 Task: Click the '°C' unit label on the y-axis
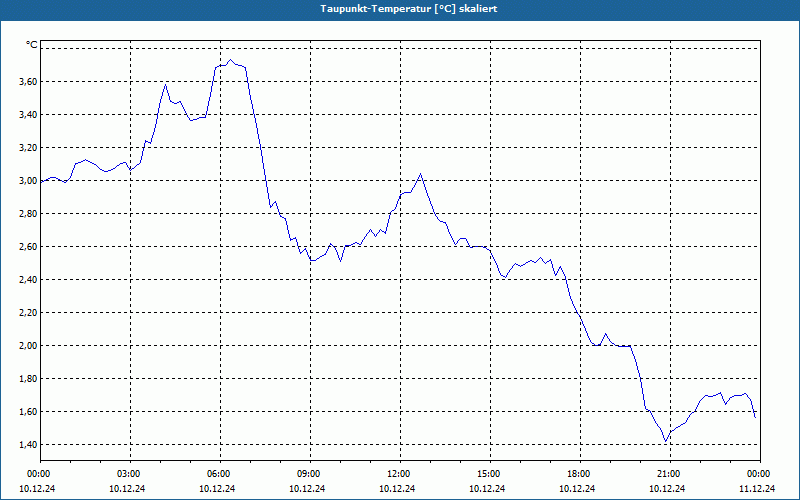32,45
